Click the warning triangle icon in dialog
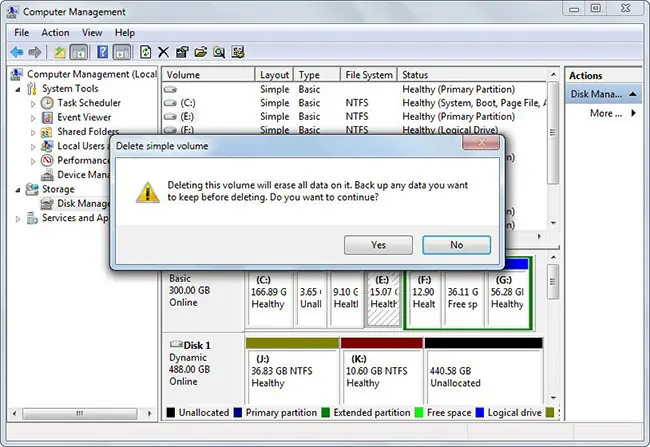 coord(148,193)
